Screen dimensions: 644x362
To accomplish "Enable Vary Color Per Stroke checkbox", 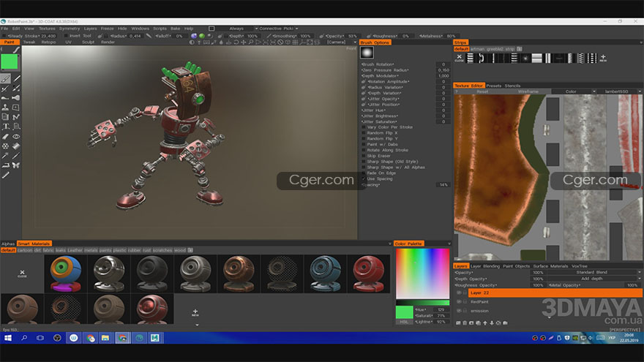I will click(x=364, y=127).
